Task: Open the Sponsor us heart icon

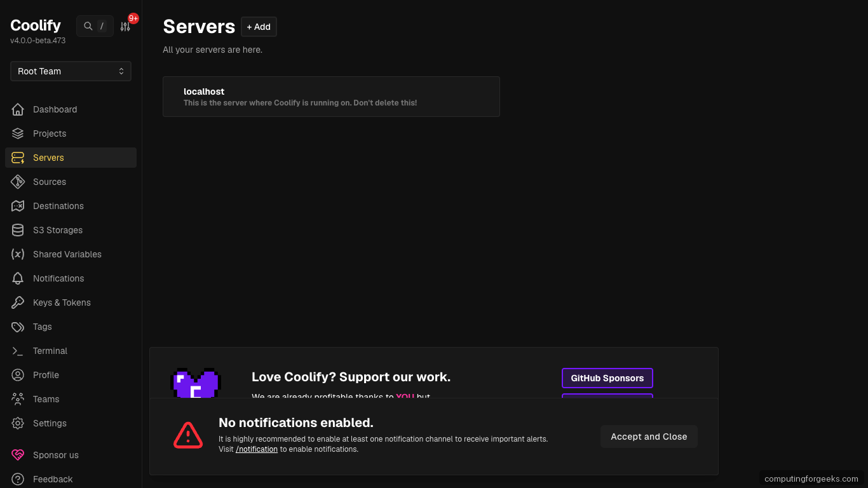Action: coord(18,455)
